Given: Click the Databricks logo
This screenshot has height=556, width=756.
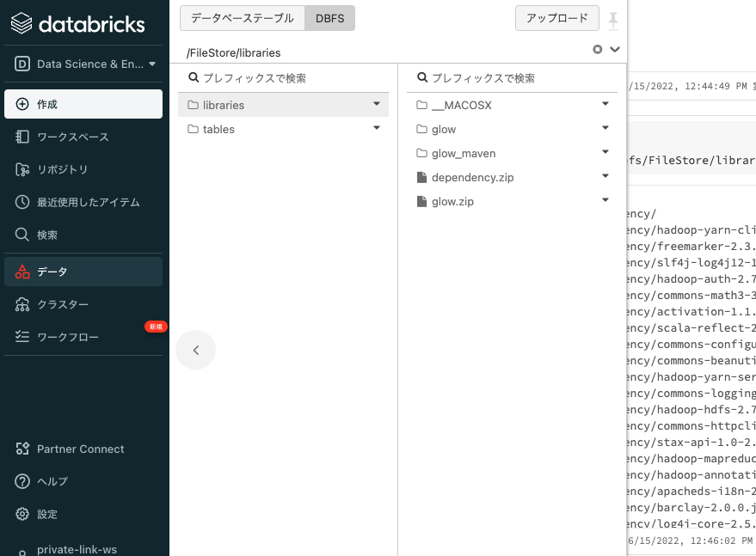Looking at the screenshot, I should tap(77, 23).
